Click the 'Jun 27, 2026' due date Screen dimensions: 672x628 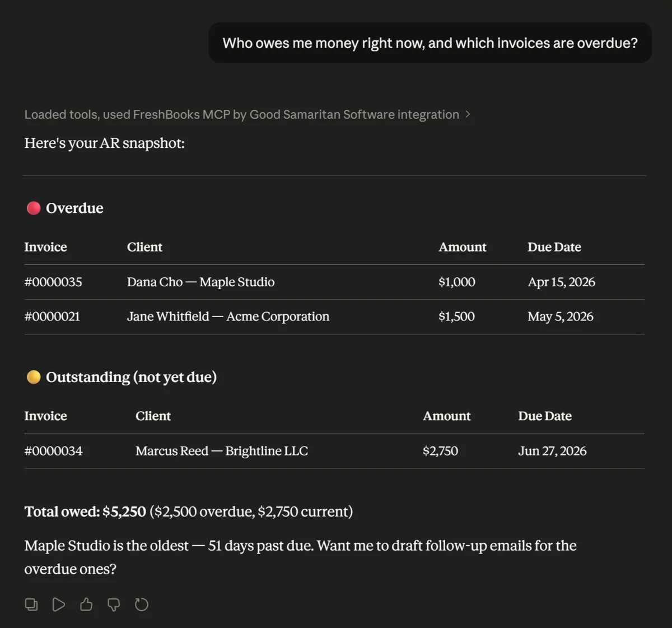click(552, 451)
